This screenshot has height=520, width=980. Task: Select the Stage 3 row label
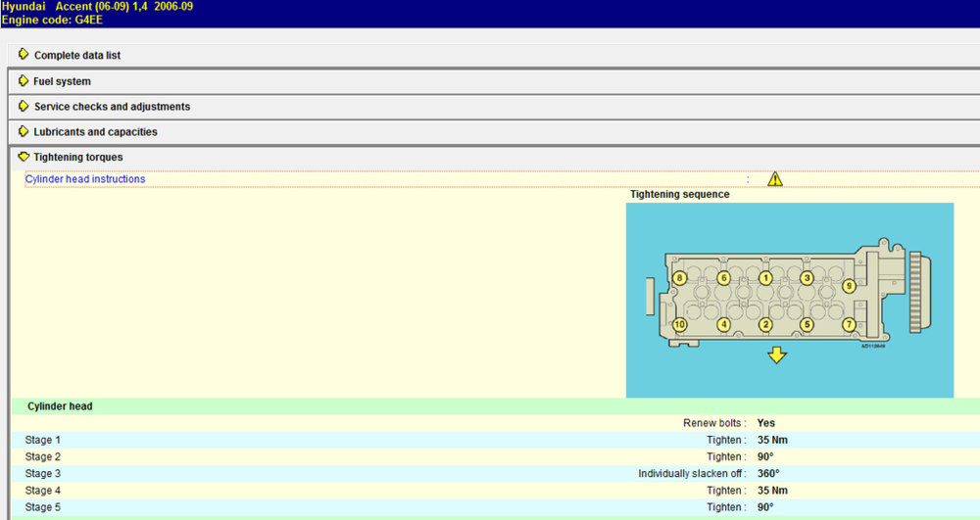[42, 474]
